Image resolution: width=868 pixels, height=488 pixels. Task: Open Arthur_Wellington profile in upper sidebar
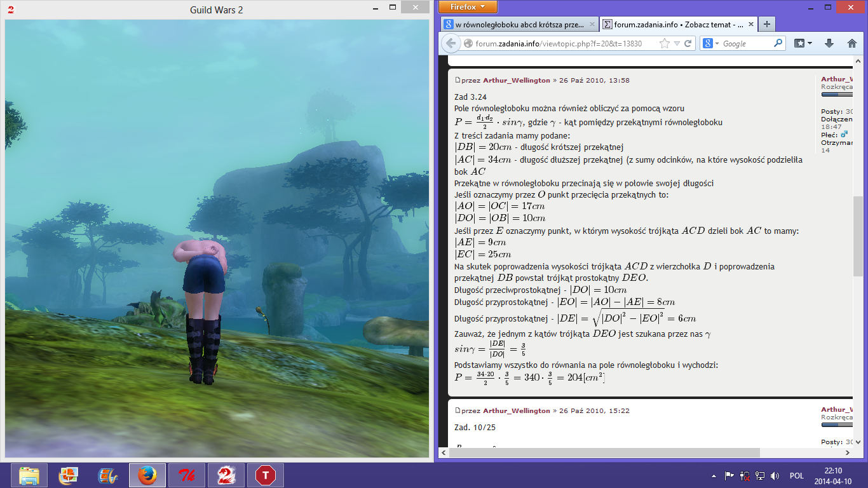(x=837, y=79)
